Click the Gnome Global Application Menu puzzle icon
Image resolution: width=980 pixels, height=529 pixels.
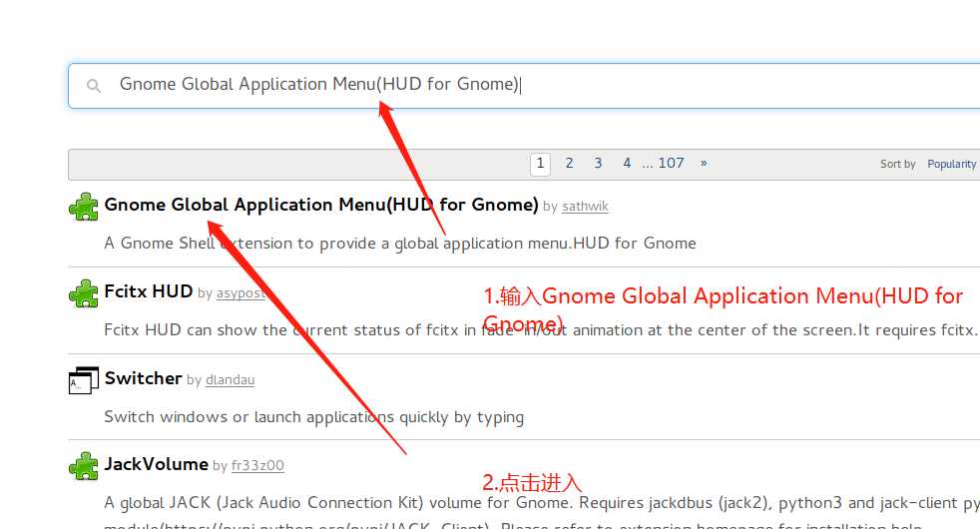[x=84, y=207]
